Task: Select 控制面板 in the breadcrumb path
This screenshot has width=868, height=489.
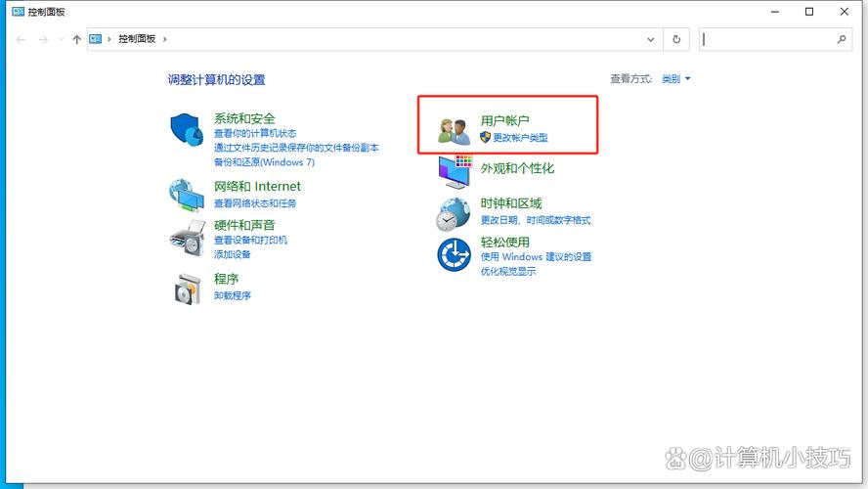Action: tap(138, 39)
